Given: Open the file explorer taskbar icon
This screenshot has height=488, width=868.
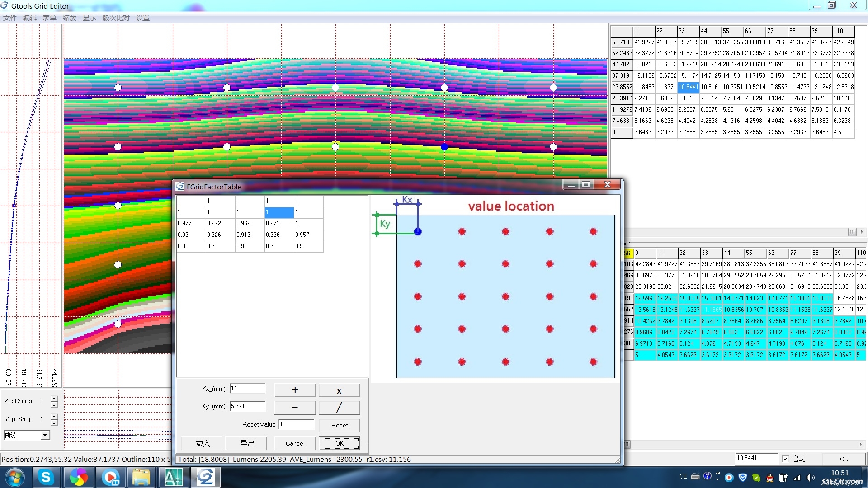Looking at the screenshot, I should tap(141, 477).
